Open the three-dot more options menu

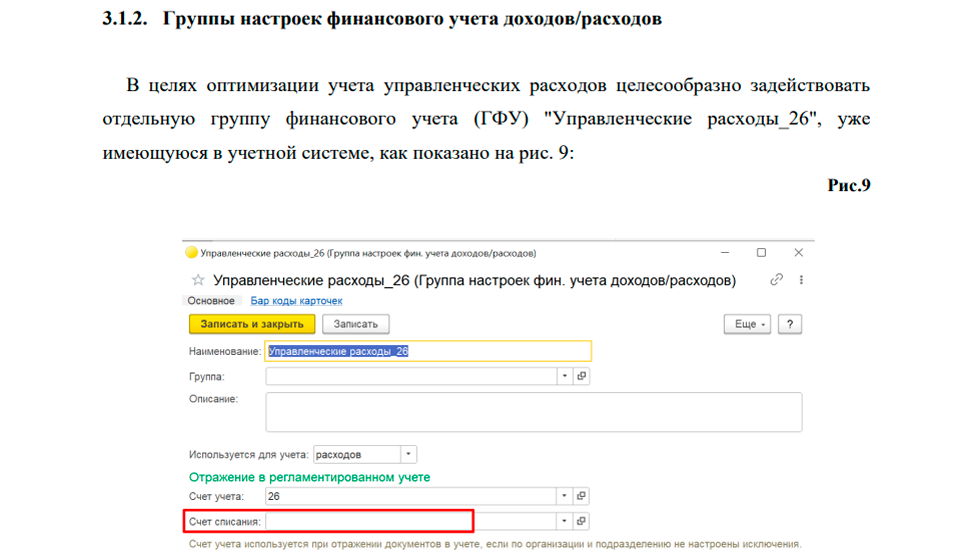801,280
